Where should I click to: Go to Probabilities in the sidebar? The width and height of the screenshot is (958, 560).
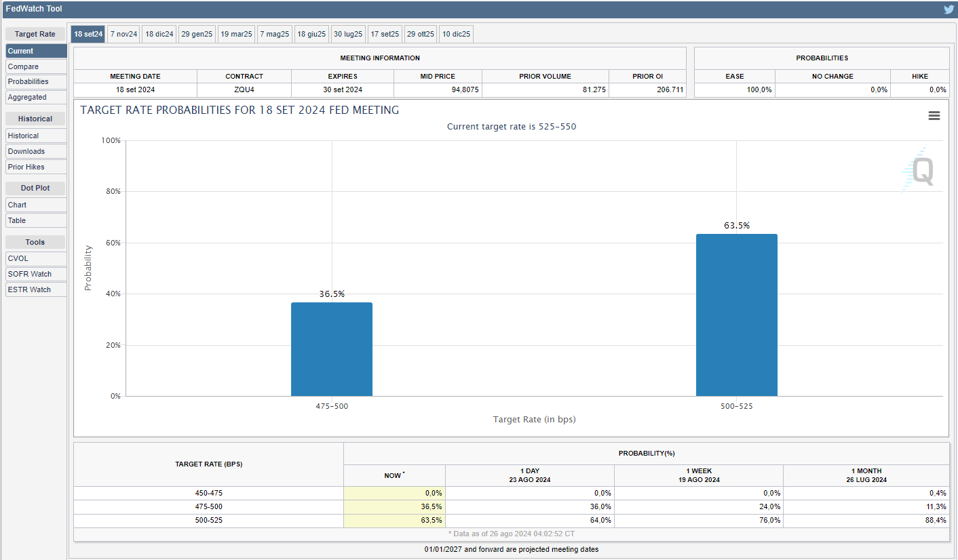click(x=36, y=81)
